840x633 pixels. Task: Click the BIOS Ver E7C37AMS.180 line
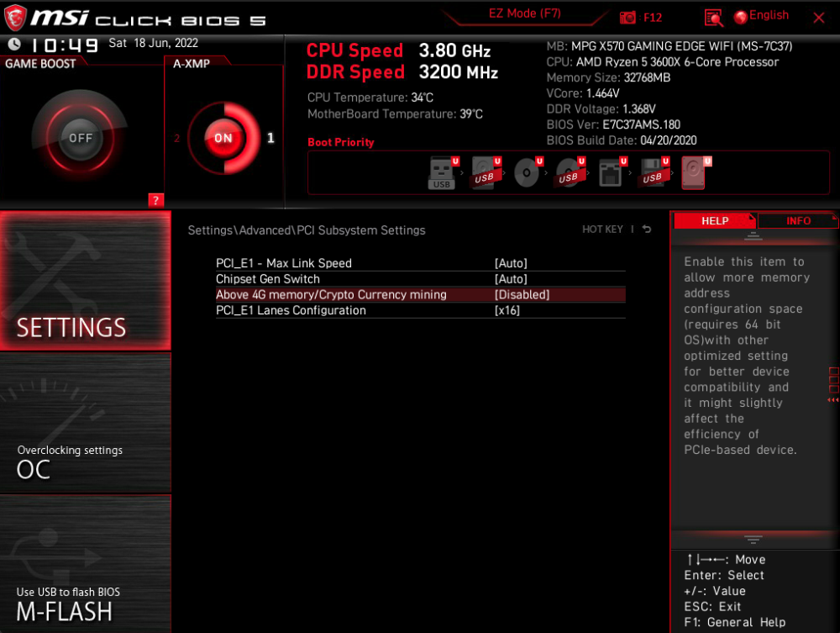point(613,125)
